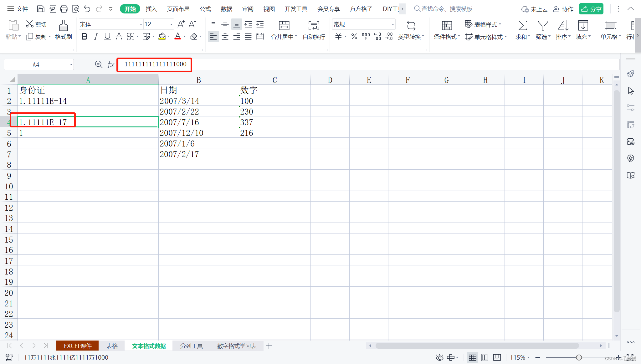Click the green 分享 share button
This screenshot has width=641, height=364.
coord(591,9)
